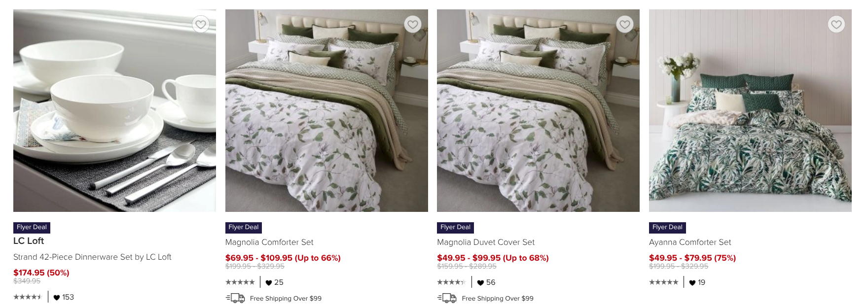868x306 pixels.
Task: Click the filled heart icon showing 19 favourites
Action: [690, 283]
